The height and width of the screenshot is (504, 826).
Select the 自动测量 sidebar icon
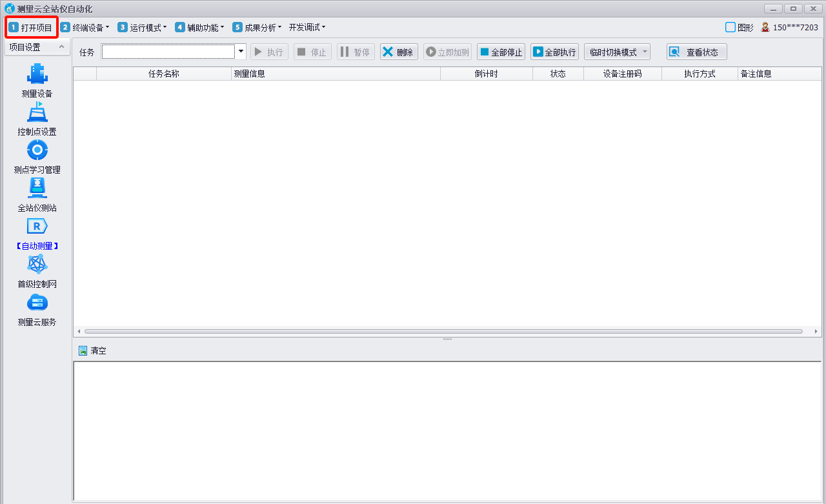click(37, 227)
